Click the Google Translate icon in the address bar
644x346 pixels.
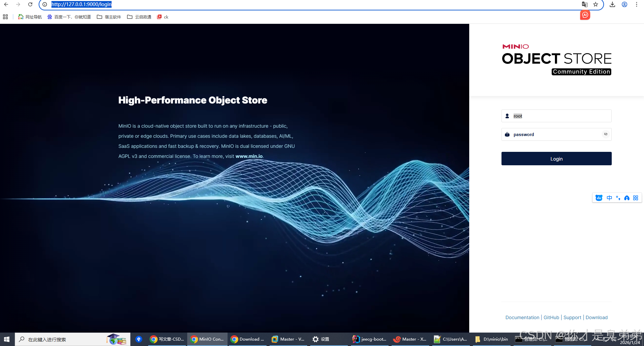585,4
